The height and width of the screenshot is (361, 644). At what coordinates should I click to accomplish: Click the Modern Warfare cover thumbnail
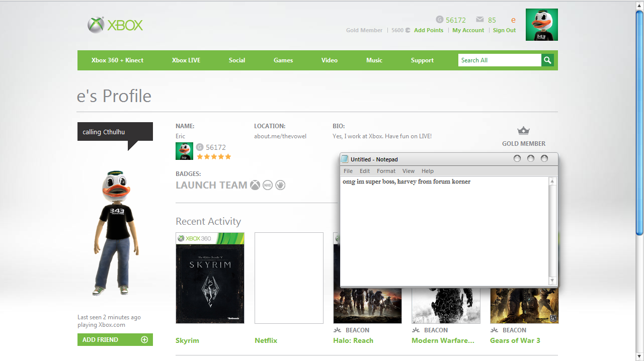click(x=446, y=306)
